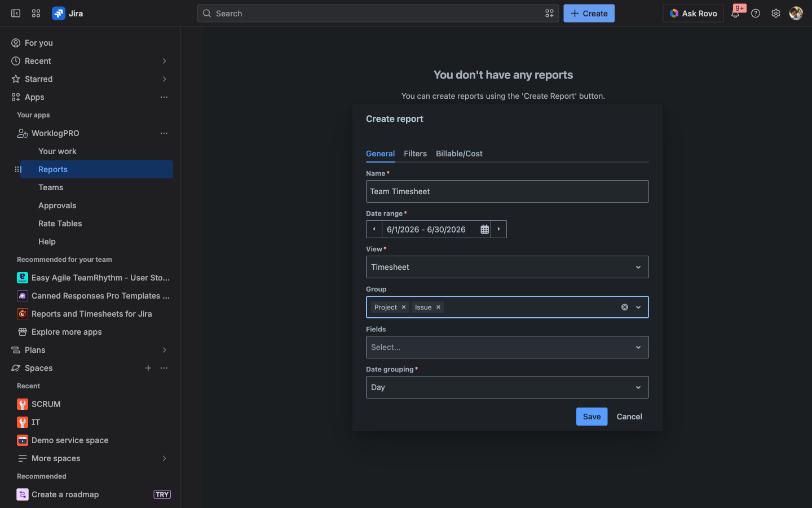Open the user profile avatar
The image size is (812, 508).
pyautogui.click(x=796, y=14)
